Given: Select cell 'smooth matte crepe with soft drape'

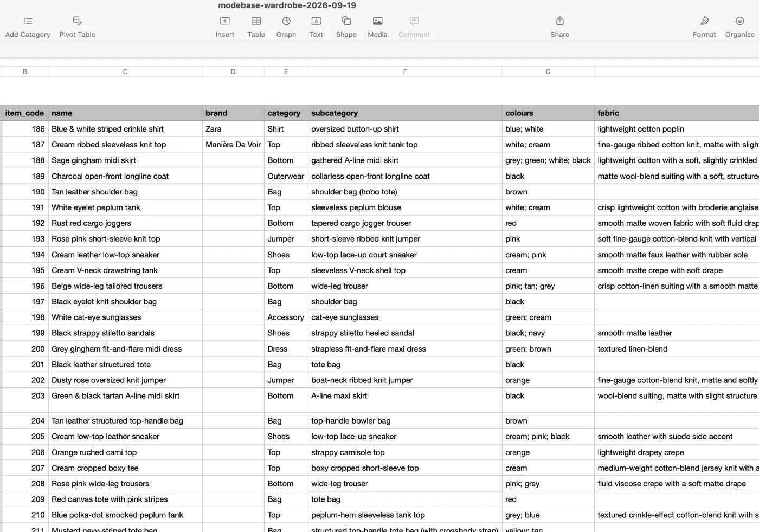Looking at the screenshot, I should coord(677,270).
